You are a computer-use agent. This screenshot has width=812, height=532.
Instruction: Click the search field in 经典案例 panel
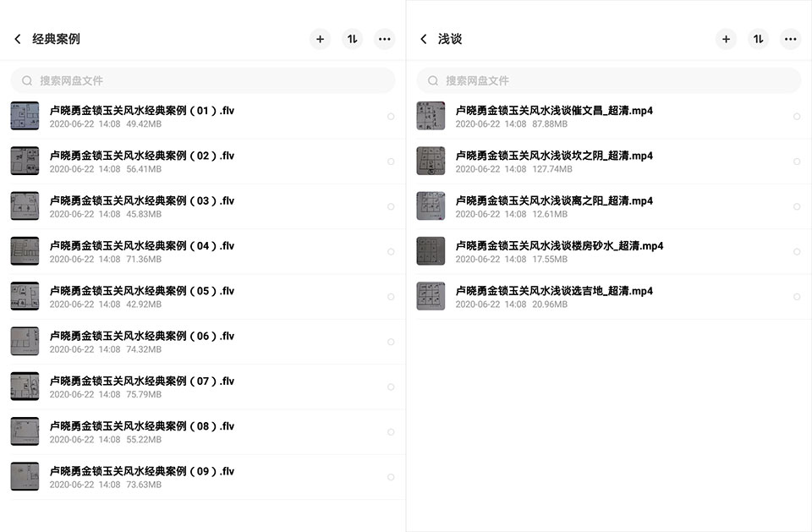(203, 80)
